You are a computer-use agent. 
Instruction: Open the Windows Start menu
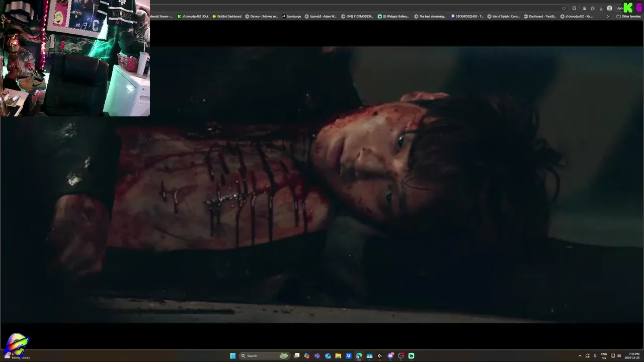point(232,355)
